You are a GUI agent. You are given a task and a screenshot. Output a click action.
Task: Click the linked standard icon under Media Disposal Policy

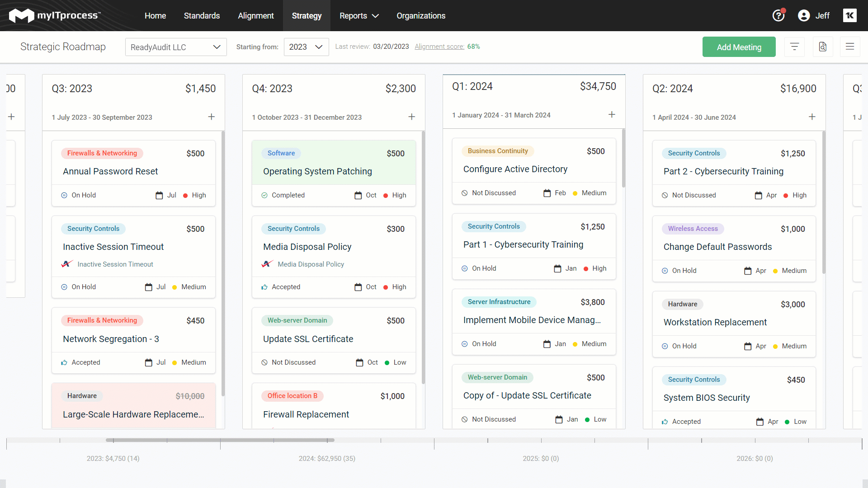(268, 264)
